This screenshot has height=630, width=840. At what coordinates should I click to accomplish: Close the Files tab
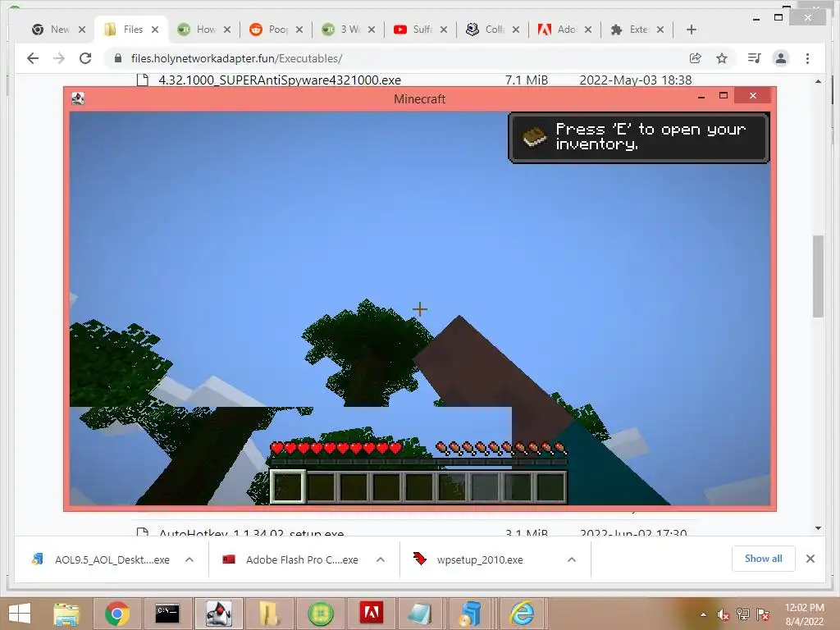pos(155,30)
